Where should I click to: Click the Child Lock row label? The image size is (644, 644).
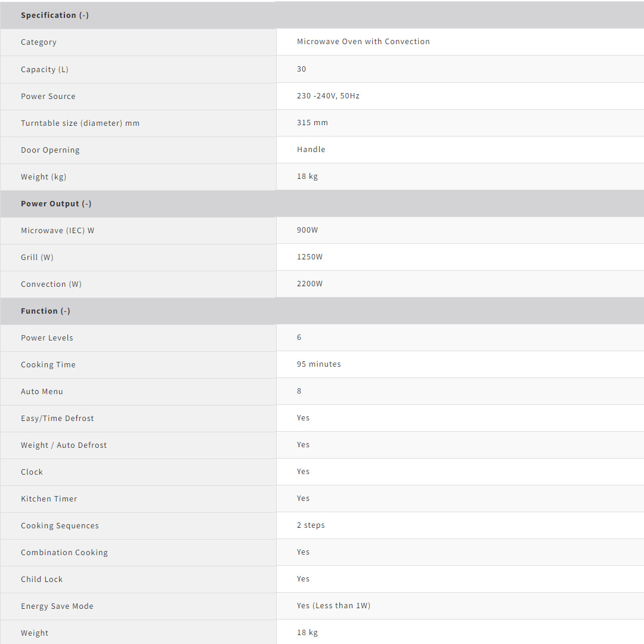coord(42,579)
